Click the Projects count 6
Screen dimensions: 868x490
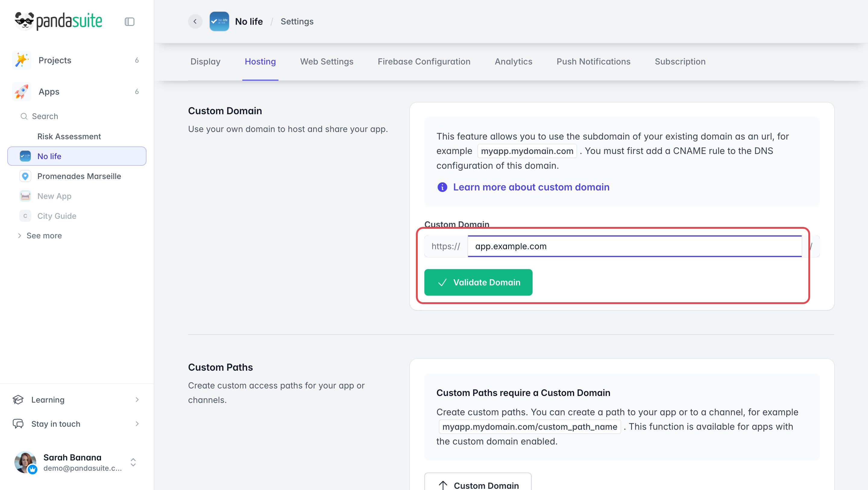point(137,60)
